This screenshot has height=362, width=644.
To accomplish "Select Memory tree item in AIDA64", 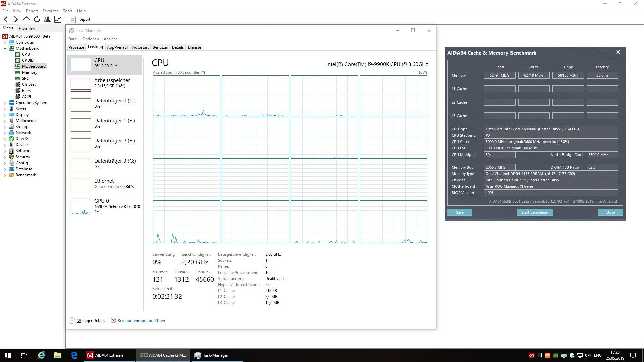I will [30, 72].
